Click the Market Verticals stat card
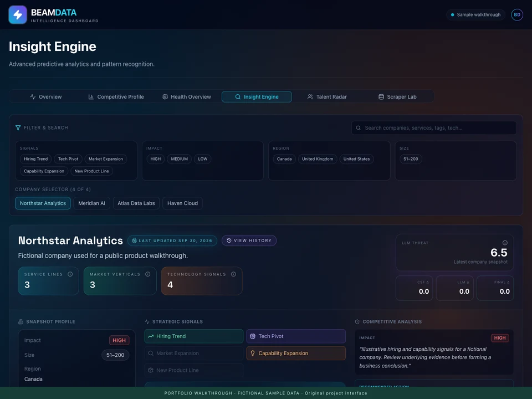The height and width of the screenshot is (399, 532). [x=120, y=281]
